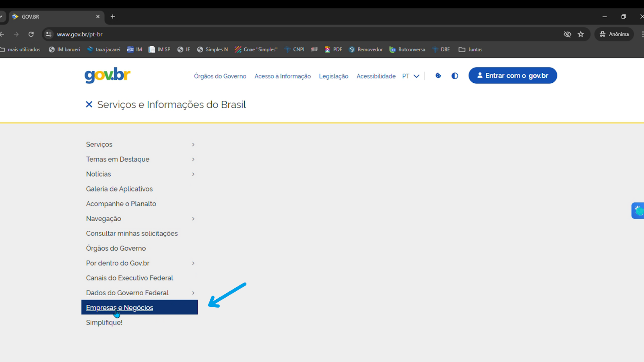Toggle high contrast mode icon

[x=455, y=76]
